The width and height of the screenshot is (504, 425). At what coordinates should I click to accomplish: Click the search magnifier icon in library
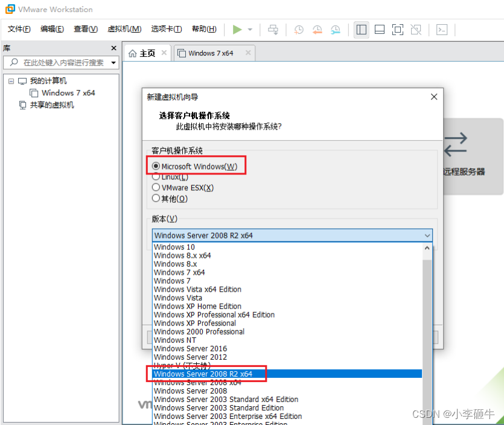point(14,62)
